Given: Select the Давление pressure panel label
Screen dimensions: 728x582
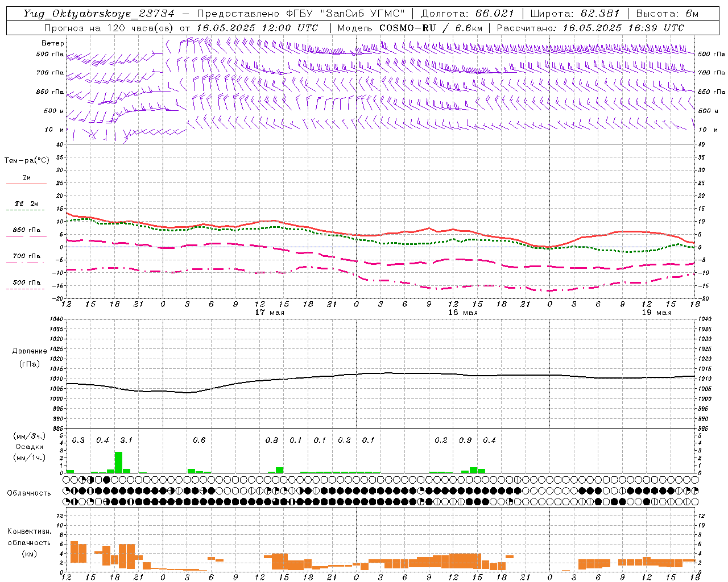Looking at the screenshot, I should click(30, 351).
